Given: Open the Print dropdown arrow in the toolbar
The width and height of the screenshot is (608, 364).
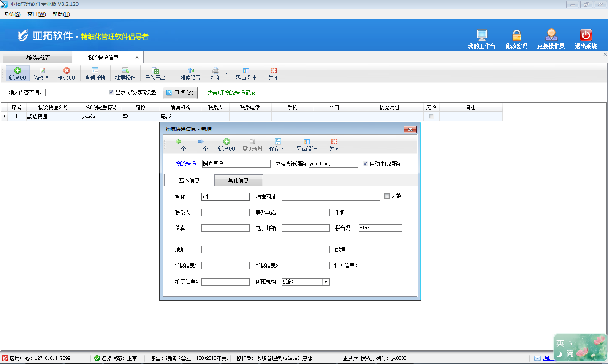Looking at the screenshot, I should pyautogui.click(x=226, y=73).
